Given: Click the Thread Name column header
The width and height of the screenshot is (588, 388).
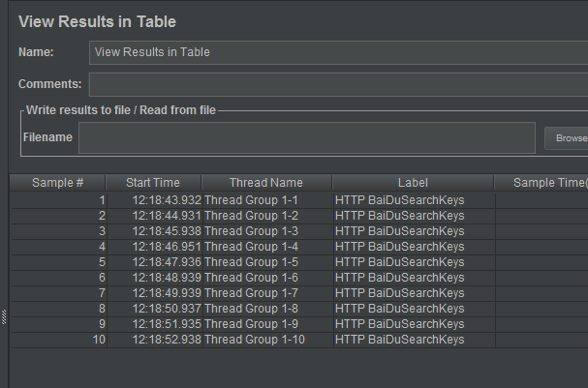Looking at the screenshot, I should click(x=266, y=183).
